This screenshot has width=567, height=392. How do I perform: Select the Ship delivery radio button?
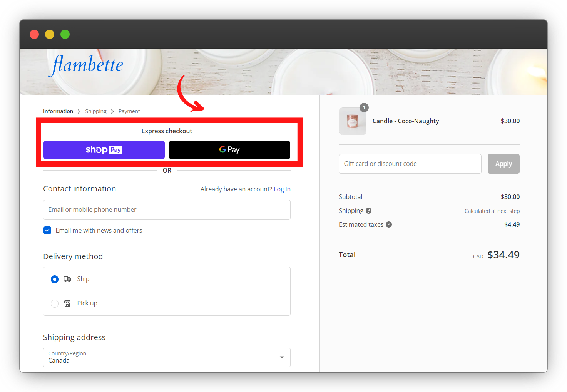pos(55,279)
